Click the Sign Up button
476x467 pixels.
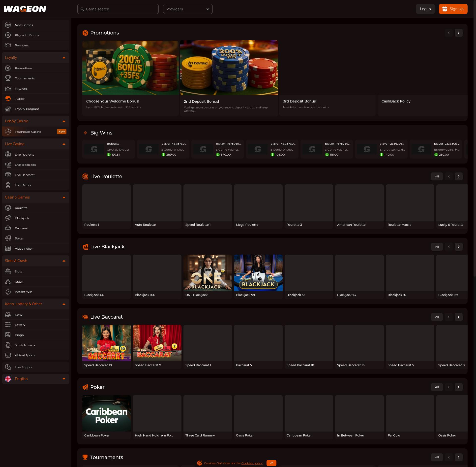coord(453,9)
